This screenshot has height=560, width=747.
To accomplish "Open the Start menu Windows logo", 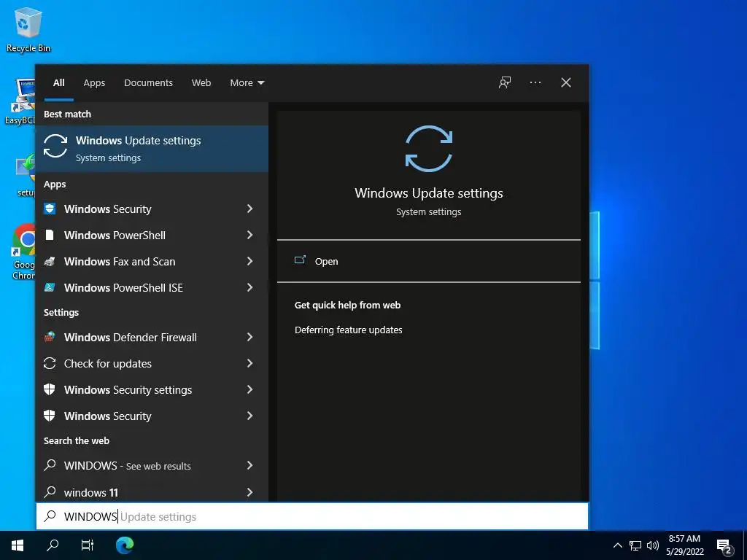I will pos(18,545).
